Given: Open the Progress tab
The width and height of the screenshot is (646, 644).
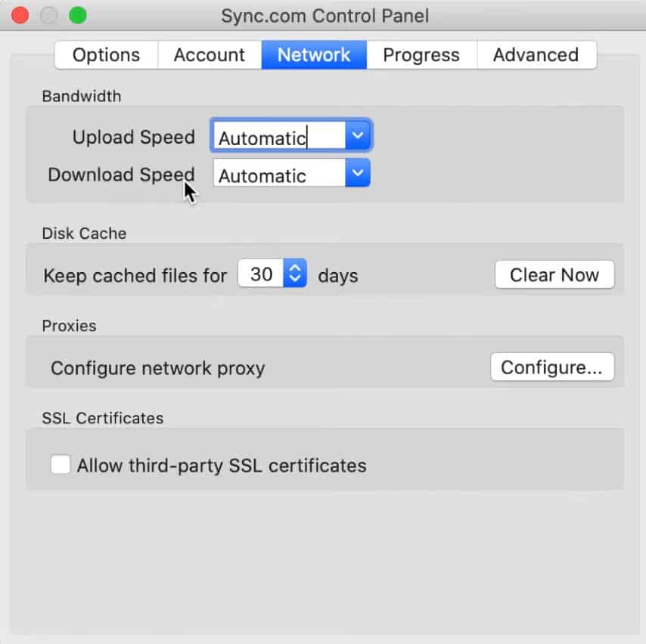Looking at the screenshot, I should click(421, 54).
